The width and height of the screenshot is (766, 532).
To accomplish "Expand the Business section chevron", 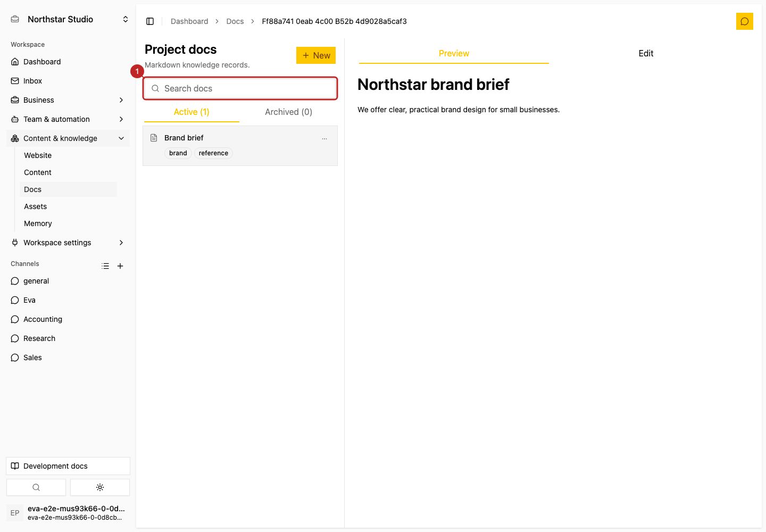I will 121,100.
